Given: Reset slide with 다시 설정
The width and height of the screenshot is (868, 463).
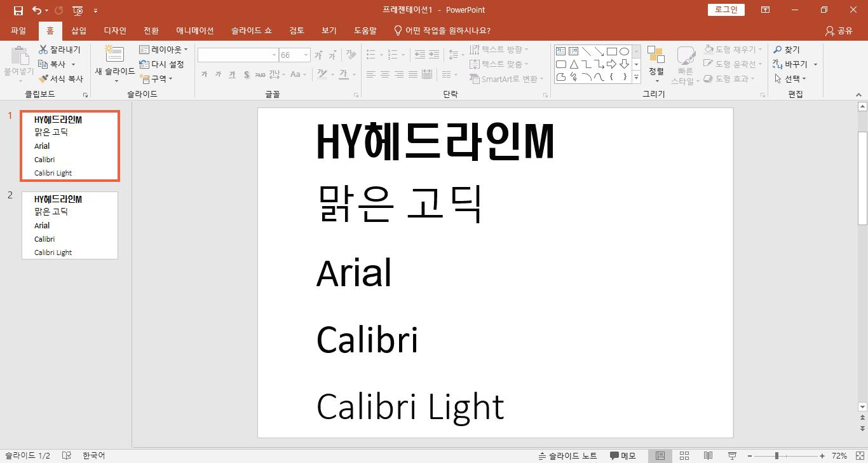Looking at the screenshot, I should click(x=161, y=64).
